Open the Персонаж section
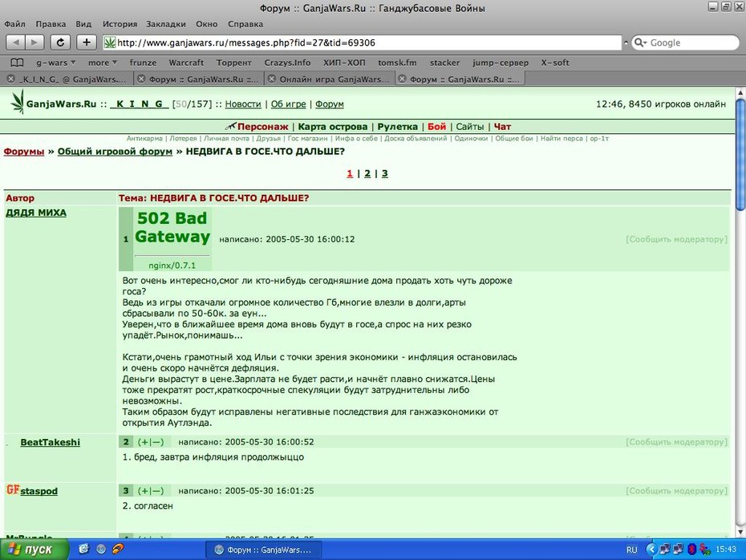746x560 pixels. [x=262, y=127]
